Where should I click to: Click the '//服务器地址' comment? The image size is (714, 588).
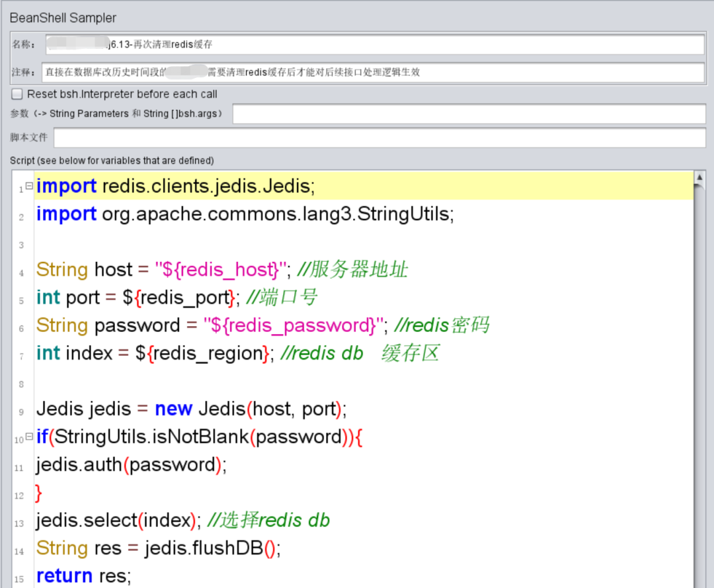click(x=353, y=270)
